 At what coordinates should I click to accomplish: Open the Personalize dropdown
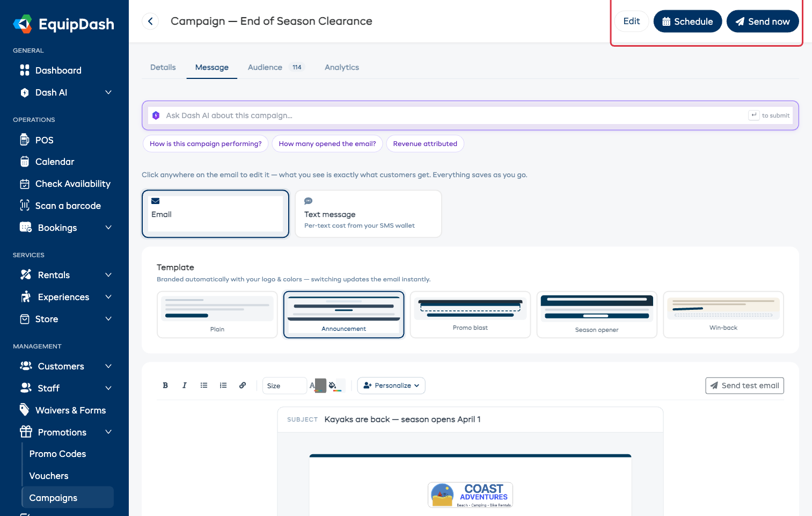pyautogui.click(x=391, y=386)
